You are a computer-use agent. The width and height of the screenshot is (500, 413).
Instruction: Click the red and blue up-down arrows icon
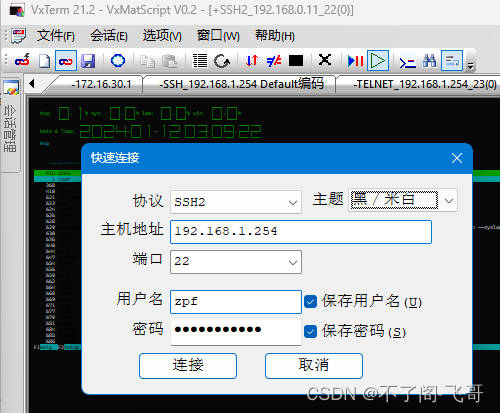pos(252,61)
